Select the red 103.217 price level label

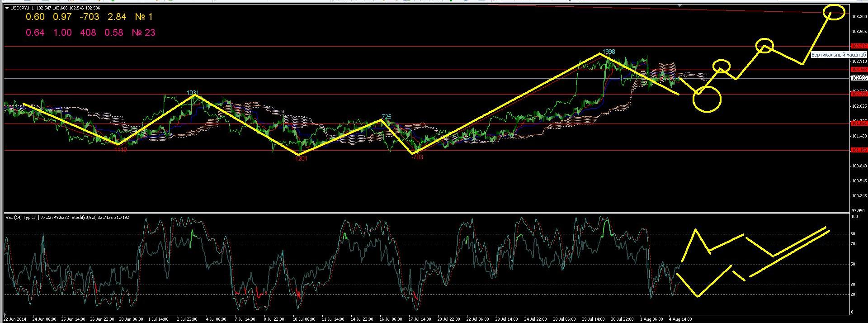(858, 46)
